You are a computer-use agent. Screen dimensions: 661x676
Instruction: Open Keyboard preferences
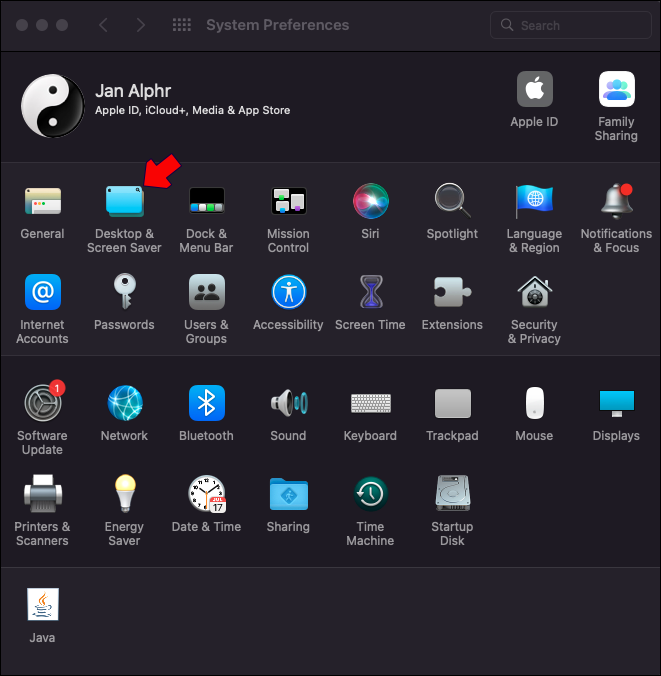coord(371,404)
